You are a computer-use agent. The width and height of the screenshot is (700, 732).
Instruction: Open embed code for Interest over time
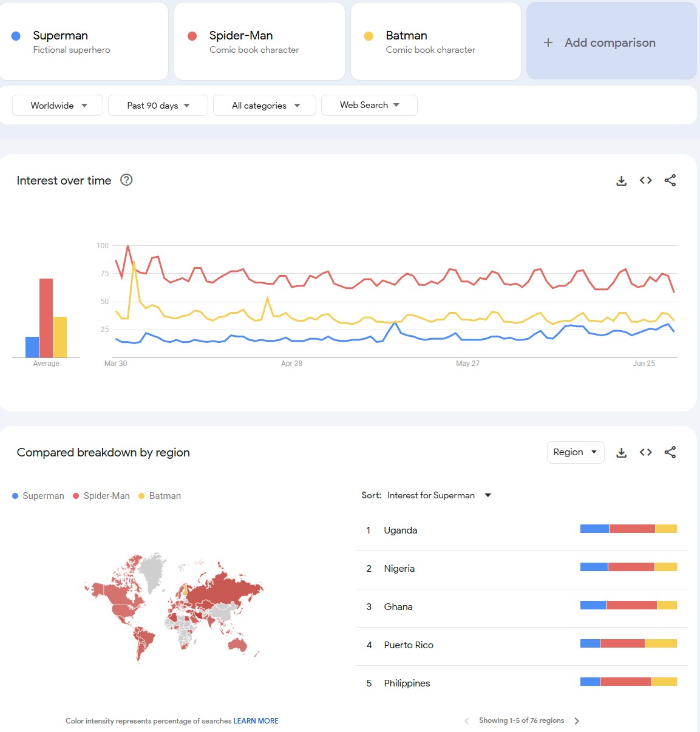click(645, 180)
